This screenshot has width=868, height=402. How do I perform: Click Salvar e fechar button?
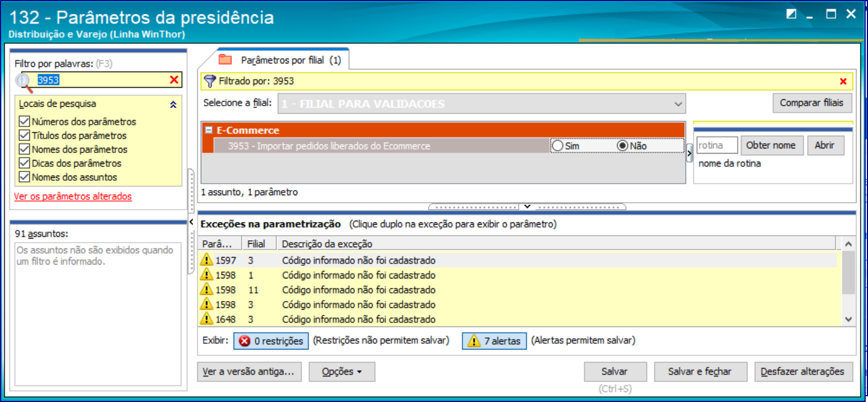700,372
